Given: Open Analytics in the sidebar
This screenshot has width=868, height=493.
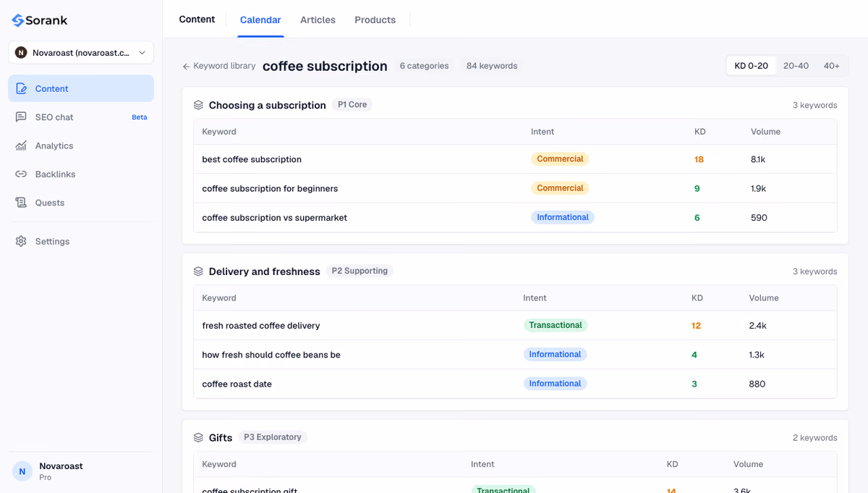Looking at the screenshot, I should 81,146.
